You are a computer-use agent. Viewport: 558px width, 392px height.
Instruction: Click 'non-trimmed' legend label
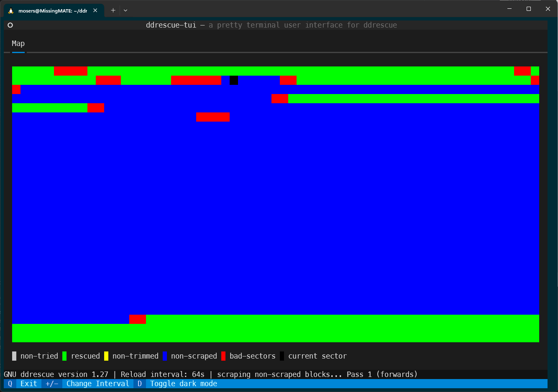coord(136,356)
